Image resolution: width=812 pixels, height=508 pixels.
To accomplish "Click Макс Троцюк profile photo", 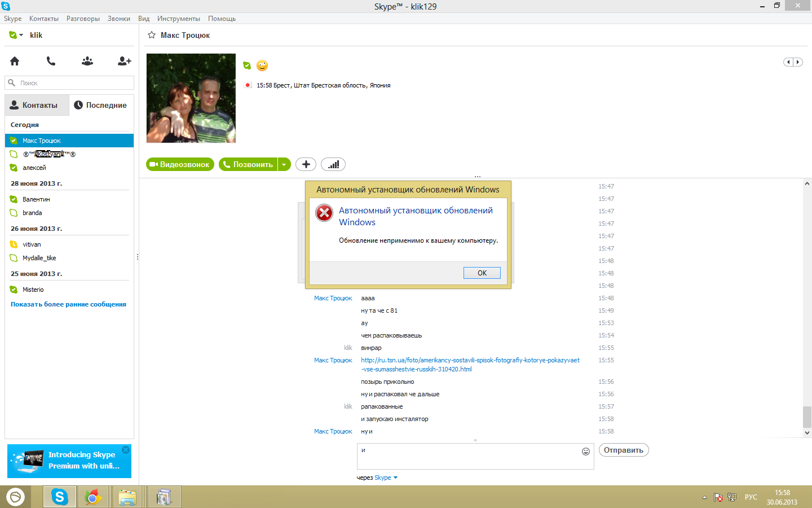I will point(191,98).
